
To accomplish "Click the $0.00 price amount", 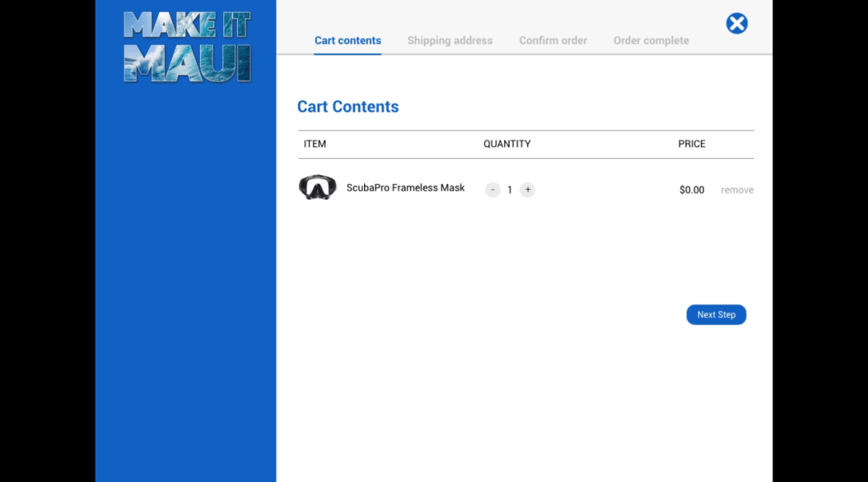I will (x=691, y=190).
